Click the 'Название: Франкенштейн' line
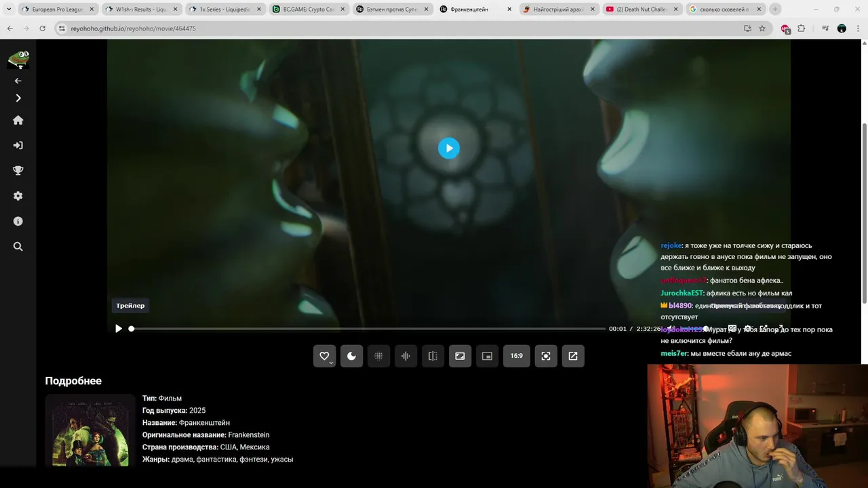The image size is (868, 488). pyautogui.click(x=186, y=423)
